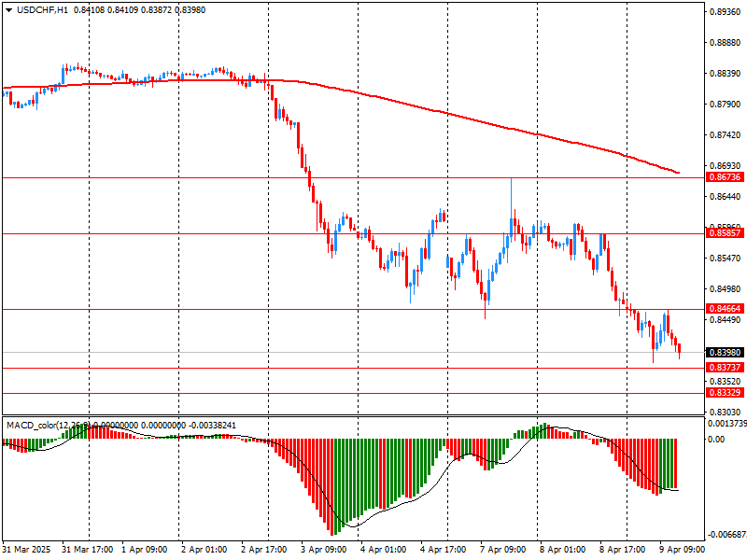This screenshot has height=560, width=747.
Task: Click the red 0.84664 level label
Action: [x=725, y=308]
